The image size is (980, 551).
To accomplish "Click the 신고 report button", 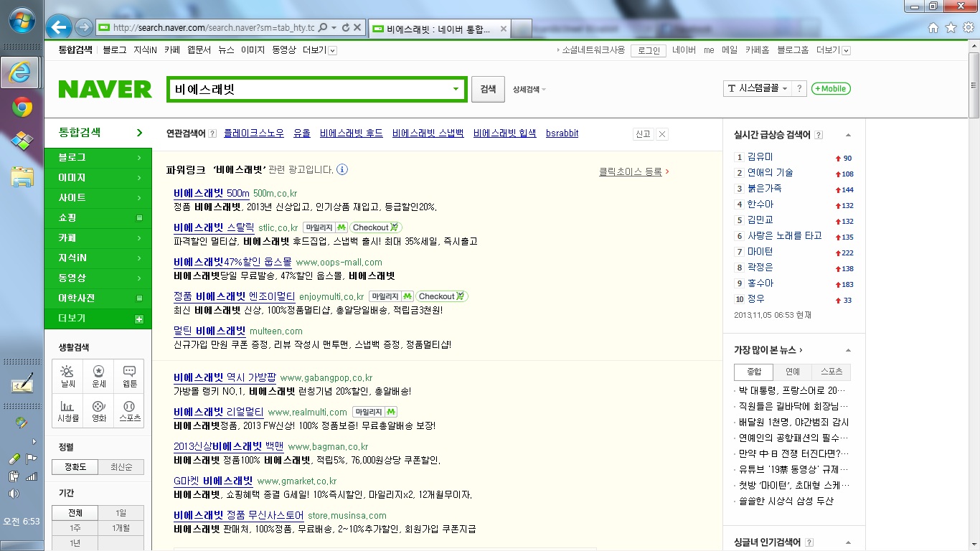I will coord(642,134).
